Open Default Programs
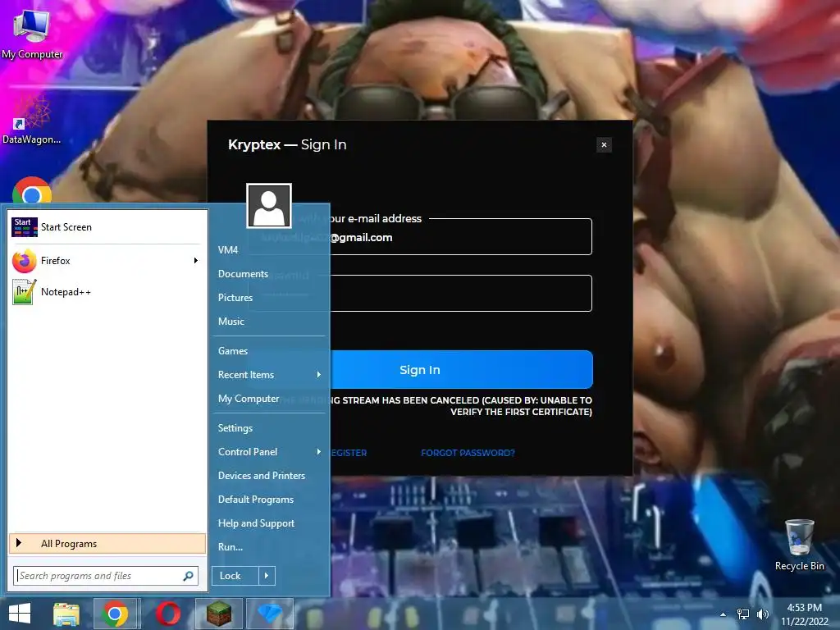 coord(270,500)
